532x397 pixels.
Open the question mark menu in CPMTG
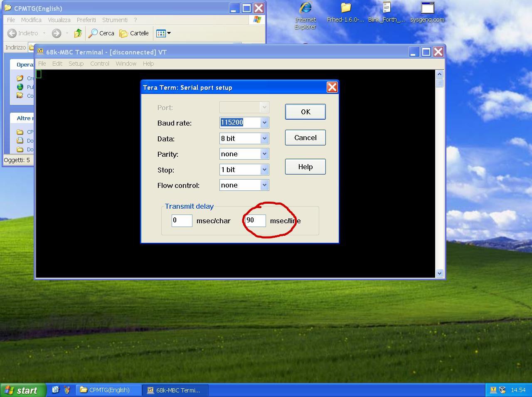coord(135,20)
